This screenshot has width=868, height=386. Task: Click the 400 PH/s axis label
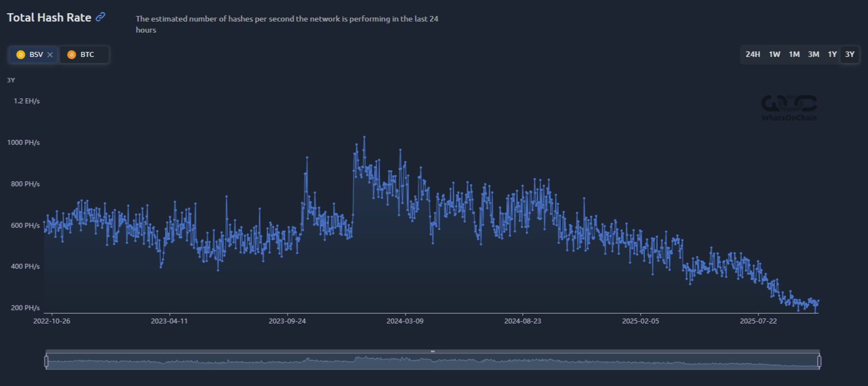click(25, 267)
